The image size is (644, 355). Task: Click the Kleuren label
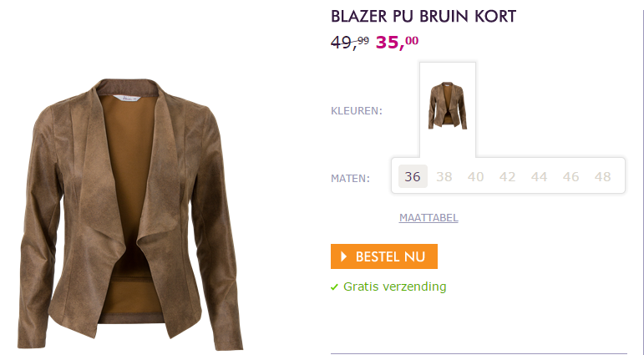pyautogui.click(x=357, y=111)
